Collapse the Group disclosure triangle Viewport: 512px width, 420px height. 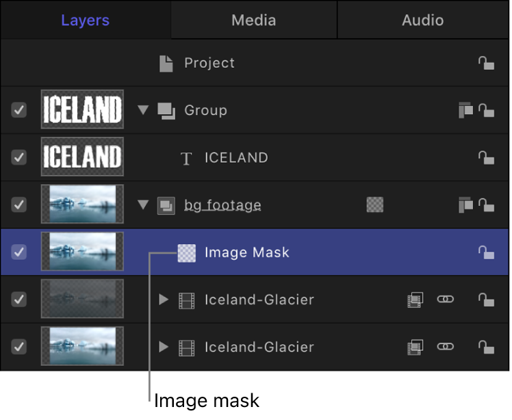[x=143, y=110]
